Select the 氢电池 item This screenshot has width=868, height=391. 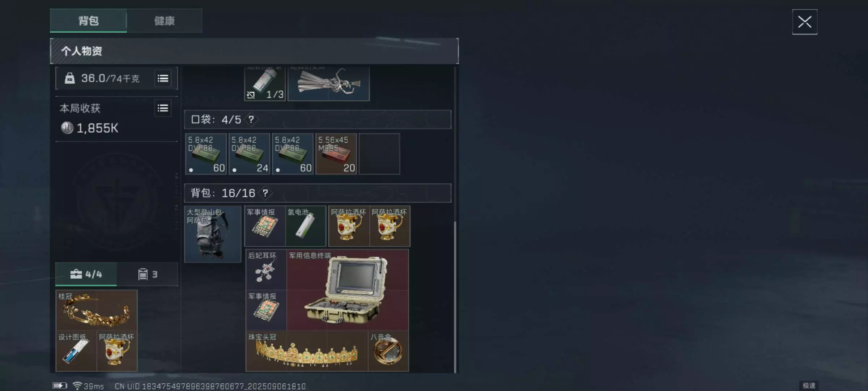click(306, 226)
